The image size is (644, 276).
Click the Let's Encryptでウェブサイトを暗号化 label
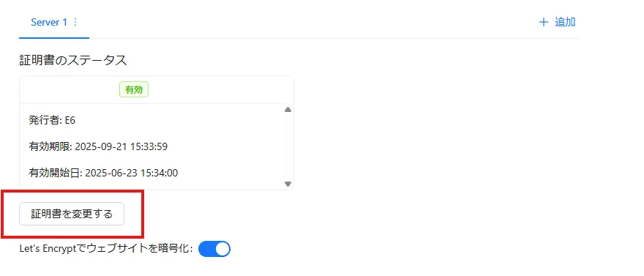coord(106,248)
